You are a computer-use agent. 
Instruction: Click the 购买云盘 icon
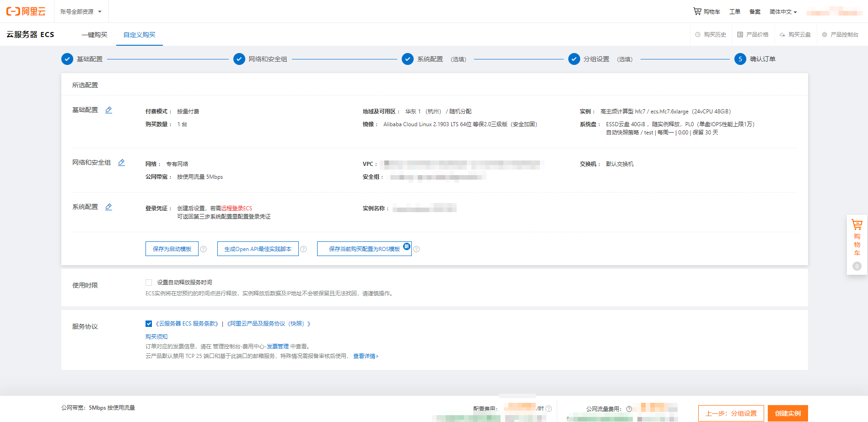[782, 34]
